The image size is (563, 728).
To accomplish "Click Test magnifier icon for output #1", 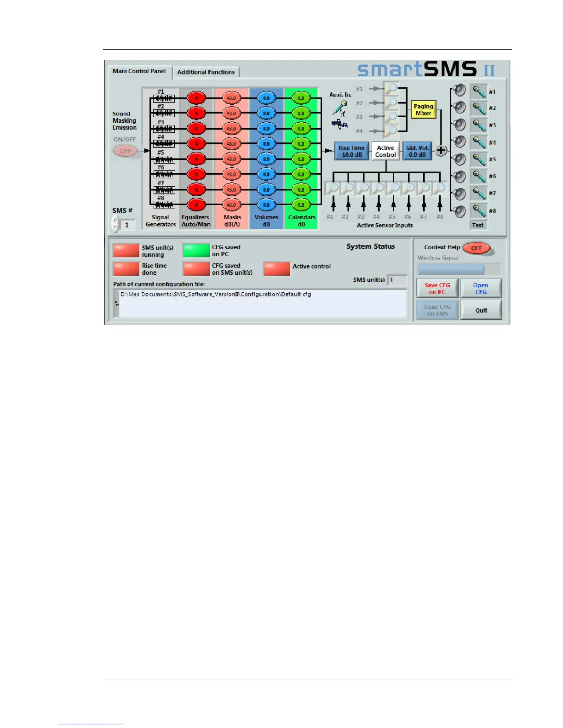I will click(x=479, y=91).
